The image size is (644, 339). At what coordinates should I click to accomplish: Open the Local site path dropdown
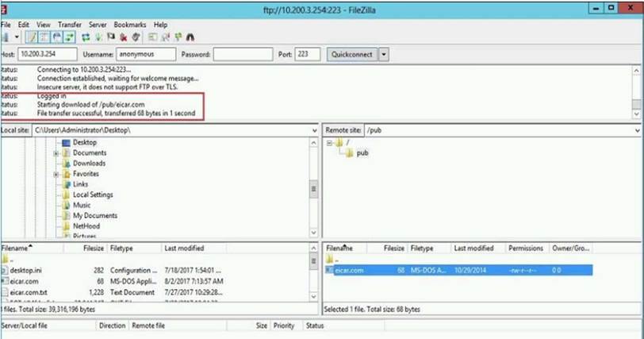[313, 129]
